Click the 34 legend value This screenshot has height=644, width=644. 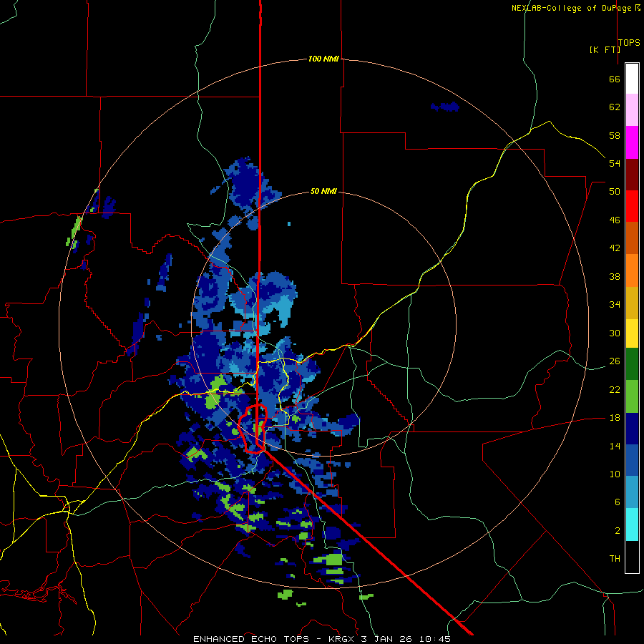tap(615, 305)
